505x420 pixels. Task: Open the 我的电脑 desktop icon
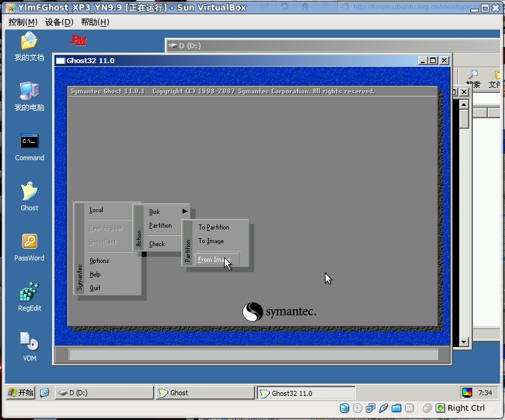(29, 96)
